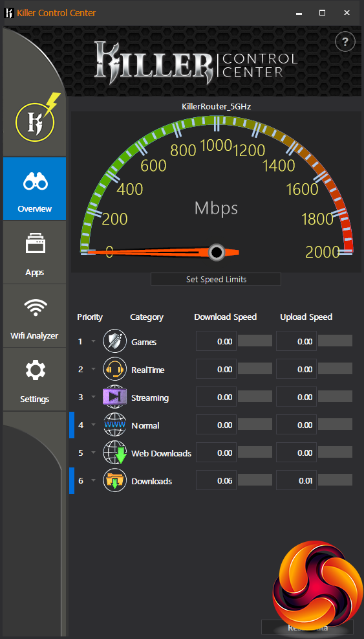The height and width of the screenshot is (639, 364).
Task: Click RealTime upload speed bar
Action: [x=335, y=369]
